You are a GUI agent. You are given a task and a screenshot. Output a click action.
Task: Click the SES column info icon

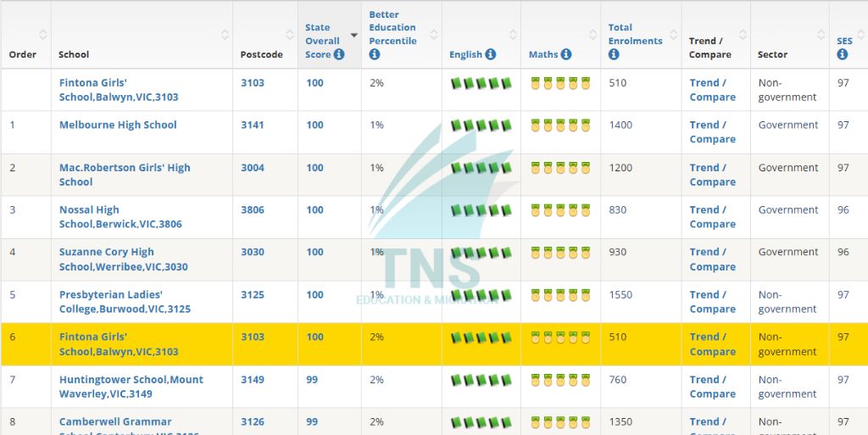[842, 54]
